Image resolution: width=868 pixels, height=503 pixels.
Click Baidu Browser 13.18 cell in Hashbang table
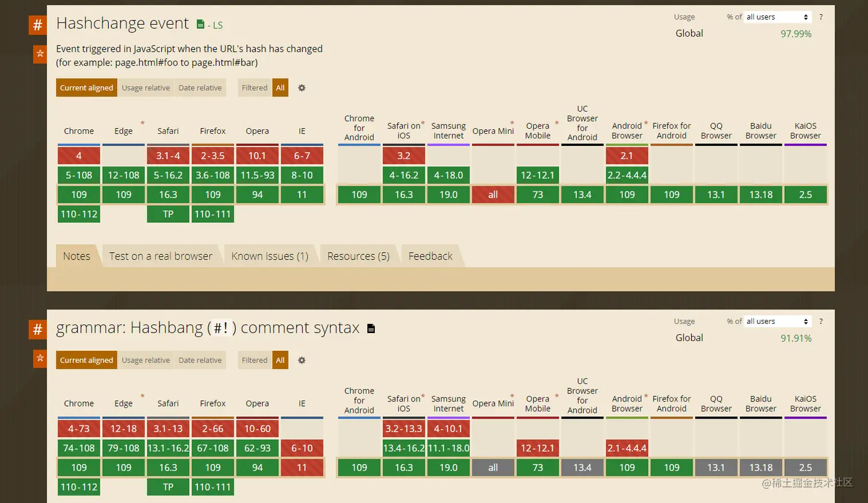coord(761,467)
